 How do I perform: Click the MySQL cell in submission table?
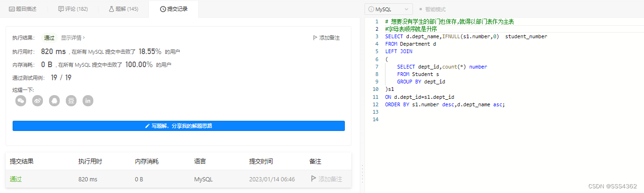[x=203, y=179]
